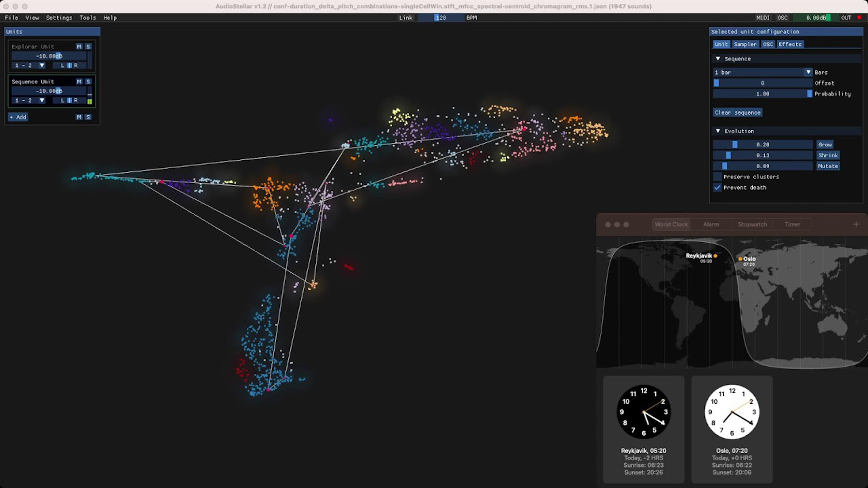Click the Clear sequence button
Screen dimensions: 868x488
(x=737, y=113)
